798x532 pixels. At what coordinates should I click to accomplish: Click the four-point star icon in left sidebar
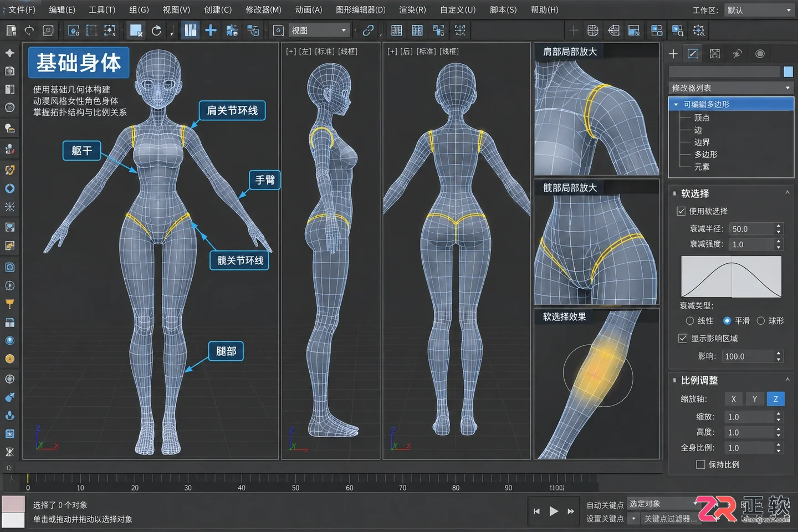coord(9,53)
